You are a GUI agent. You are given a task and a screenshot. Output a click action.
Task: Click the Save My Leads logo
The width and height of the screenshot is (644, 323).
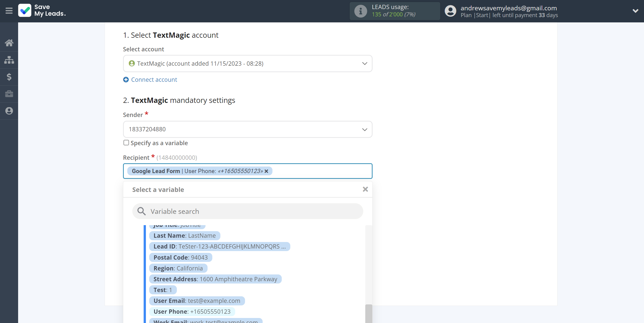tap(42, 11)
